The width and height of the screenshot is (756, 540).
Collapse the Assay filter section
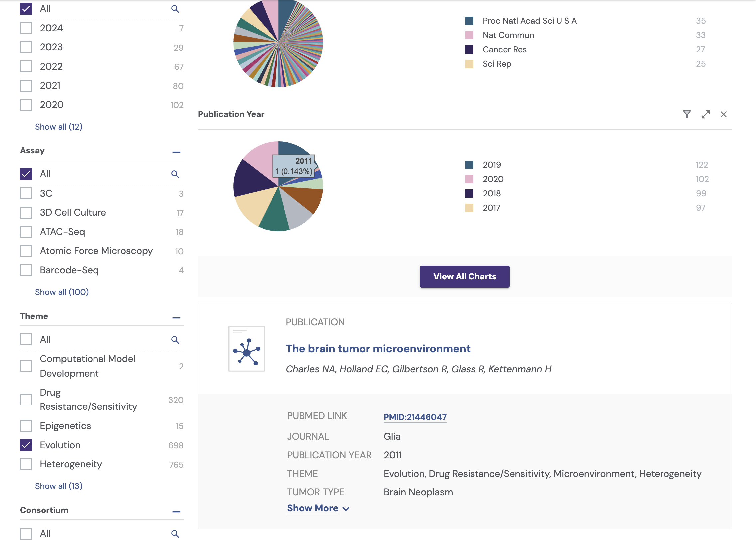point(176,152)
